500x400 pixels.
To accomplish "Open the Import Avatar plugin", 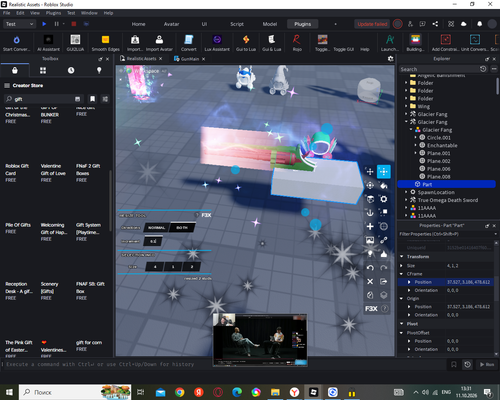I will (x=159, y=43).
